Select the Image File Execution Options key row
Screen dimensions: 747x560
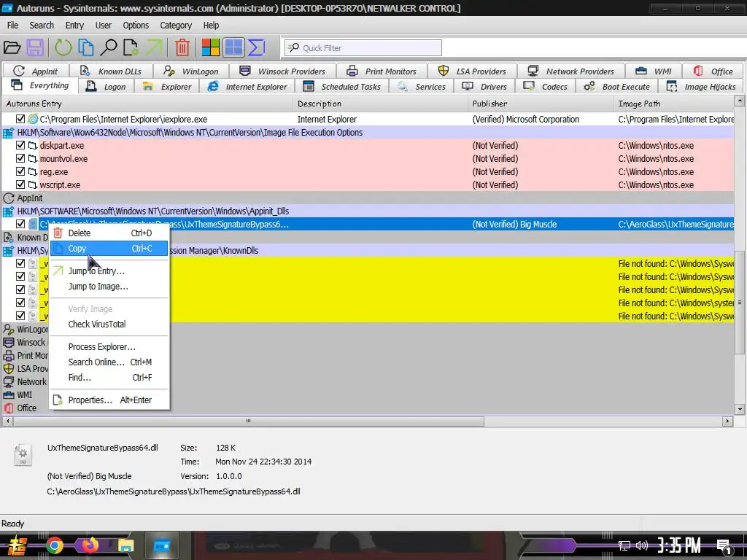click(368, 133)
